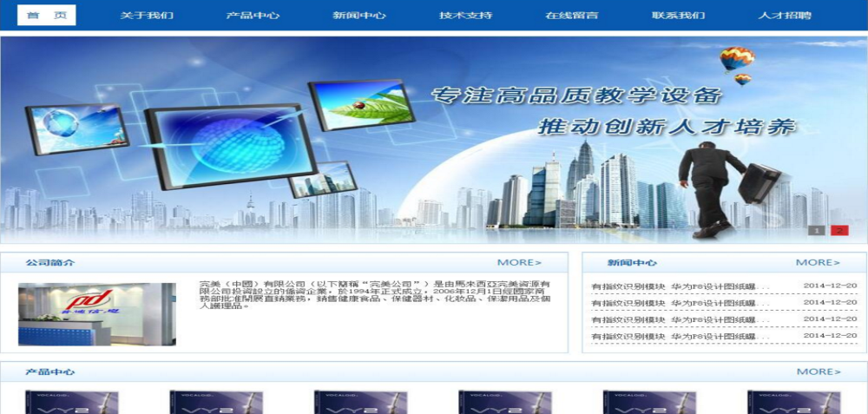Image resolution: width=868 pixels, height=414 pixels.
Task: Switch banner to slide 1
Action: tap(816, 230)
